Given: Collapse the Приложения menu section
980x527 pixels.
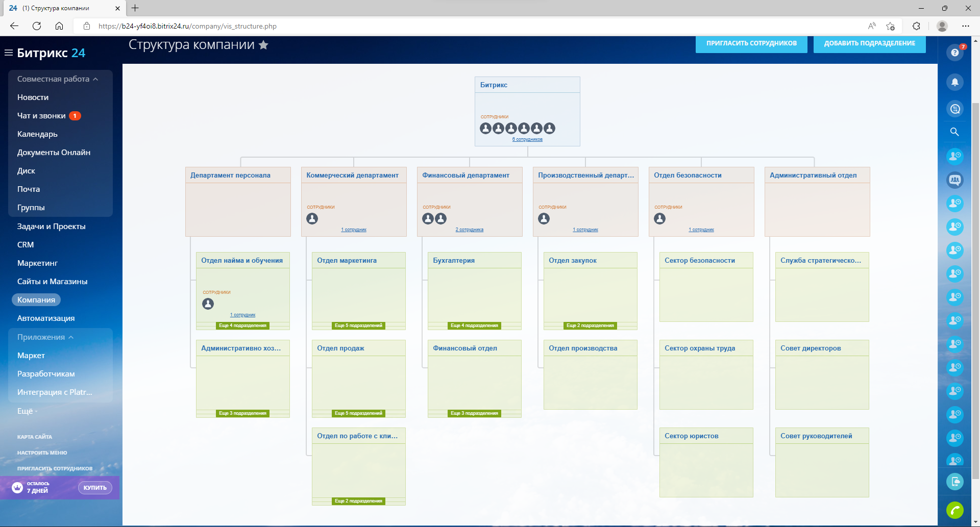Looking at the screenshot, I should [x=45, y=337].
